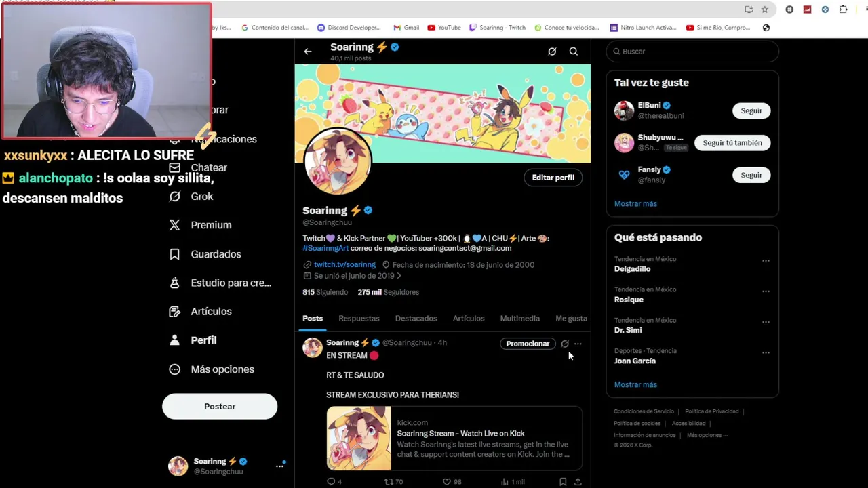
Task: Go to Perfil in sidebar
Action: click(193, 340)
